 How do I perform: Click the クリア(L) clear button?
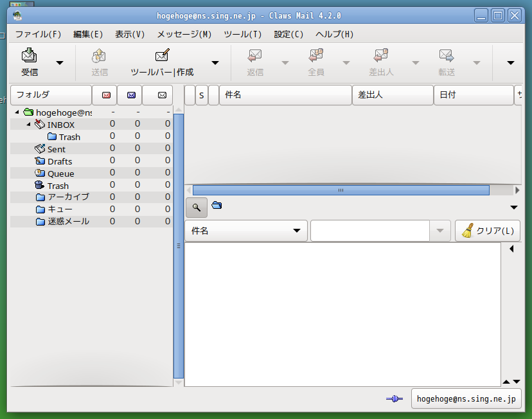pyautogui.click(x=488, y=231)
